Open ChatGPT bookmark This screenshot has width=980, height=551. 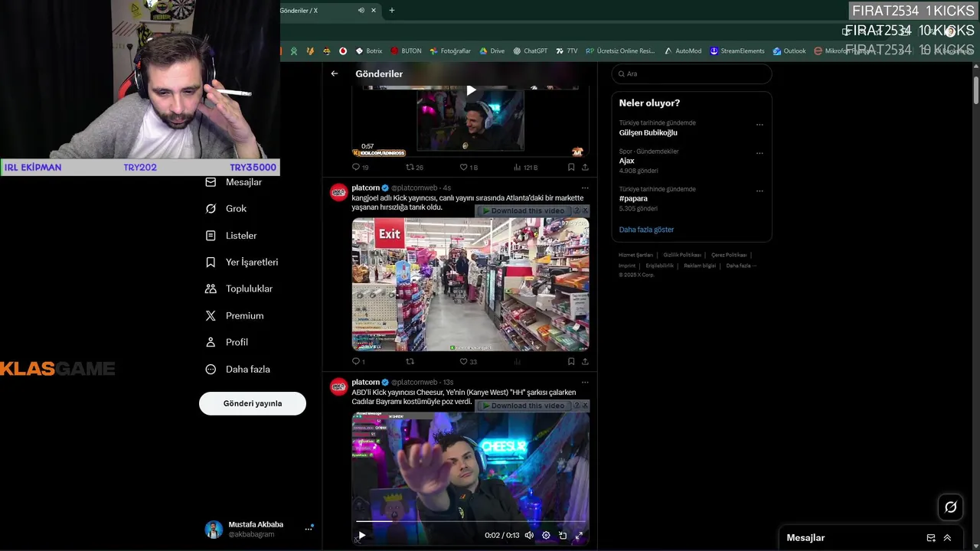(530, 51)
